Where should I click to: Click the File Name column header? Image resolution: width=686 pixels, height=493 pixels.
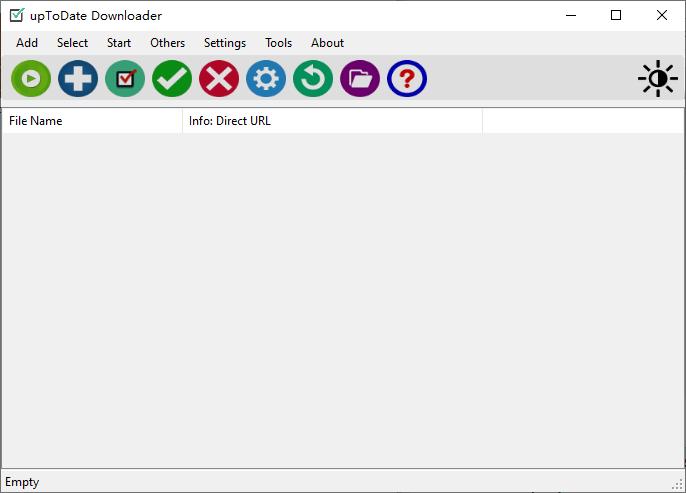click(92, 121)
